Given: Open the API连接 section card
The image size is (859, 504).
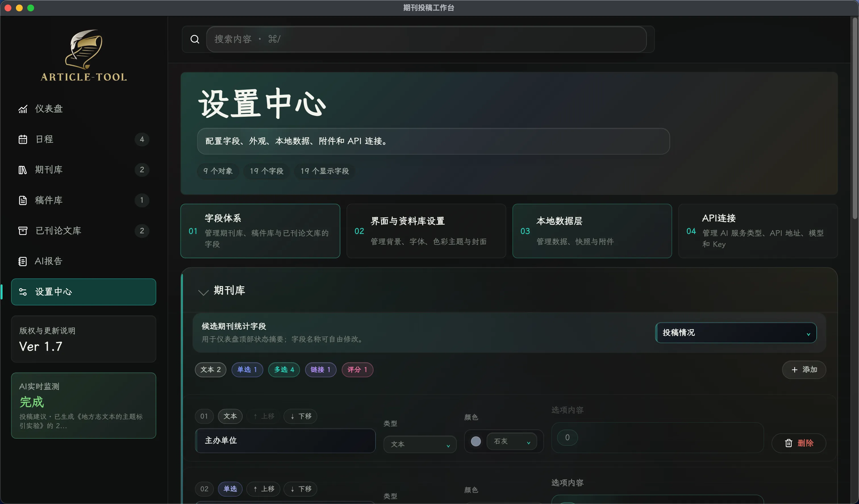Looking at the screenshot, I should pyautogui.click(x=758, y=231).
